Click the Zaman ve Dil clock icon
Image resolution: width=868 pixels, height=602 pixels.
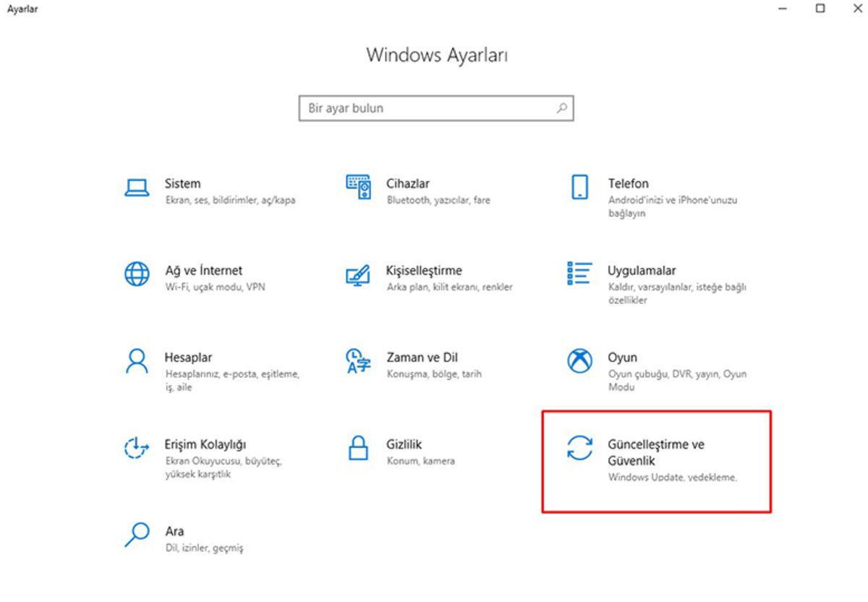coord(357,363)
